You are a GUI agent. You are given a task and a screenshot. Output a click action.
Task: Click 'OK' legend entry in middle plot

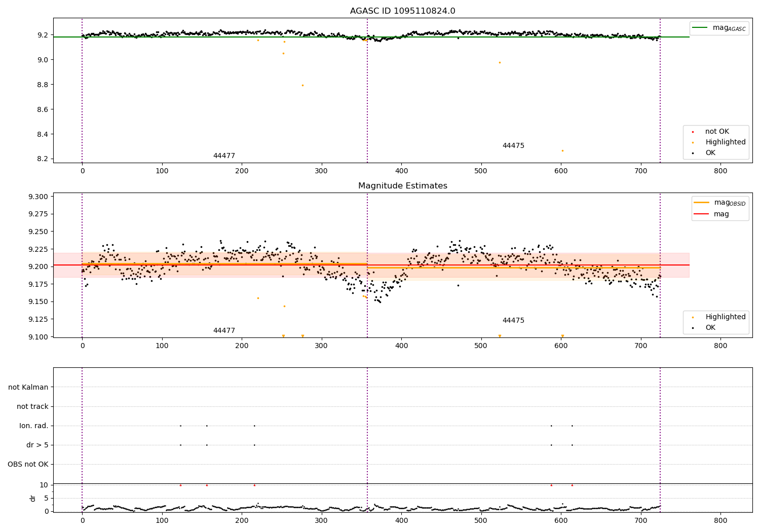click(x=704, y=328)
